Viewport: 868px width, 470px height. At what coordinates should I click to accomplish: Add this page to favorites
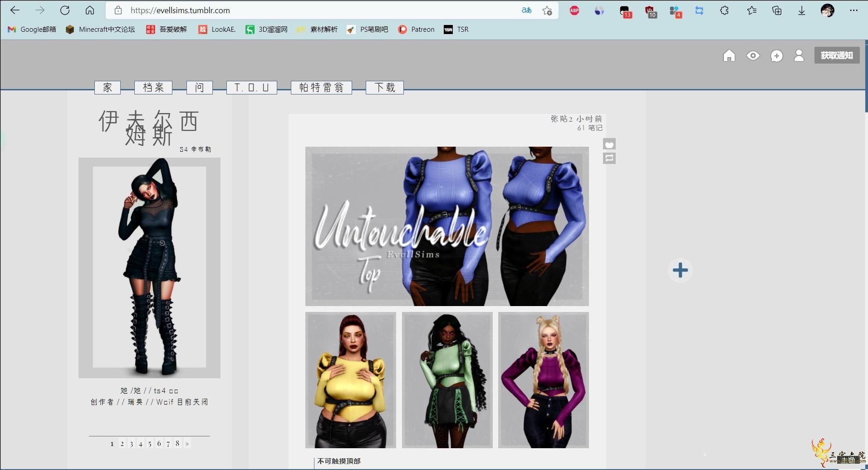tap(547, 10)
